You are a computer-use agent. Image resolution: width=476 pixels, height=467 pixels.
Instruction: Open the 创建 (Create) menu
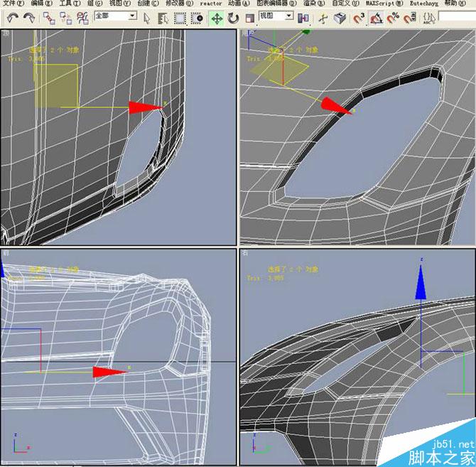point(148,4)
